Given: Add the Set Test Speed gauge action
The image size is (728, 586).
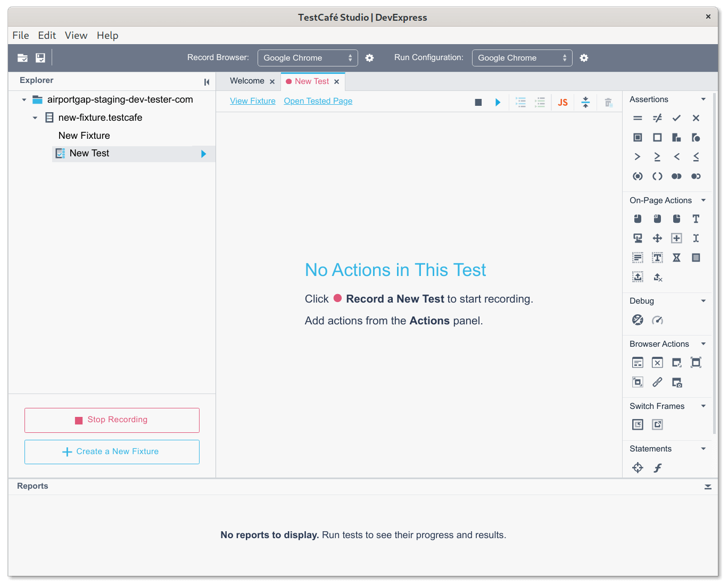Looking at the screenshot, I should click(657, 320).
